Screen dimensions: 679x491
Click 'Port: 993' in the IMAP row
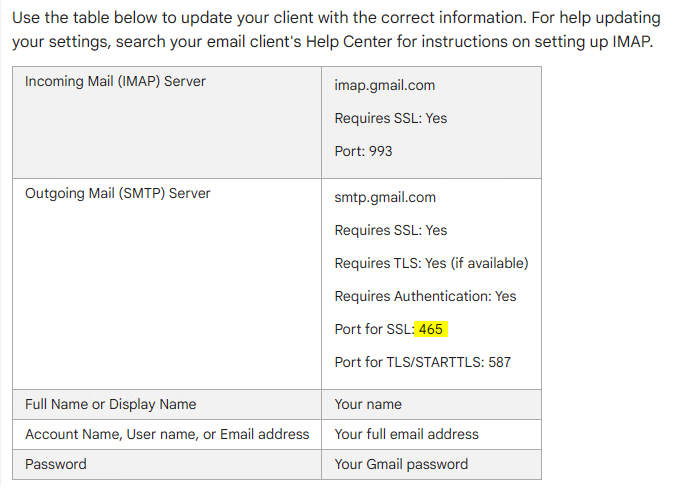(x=363, y=151)
